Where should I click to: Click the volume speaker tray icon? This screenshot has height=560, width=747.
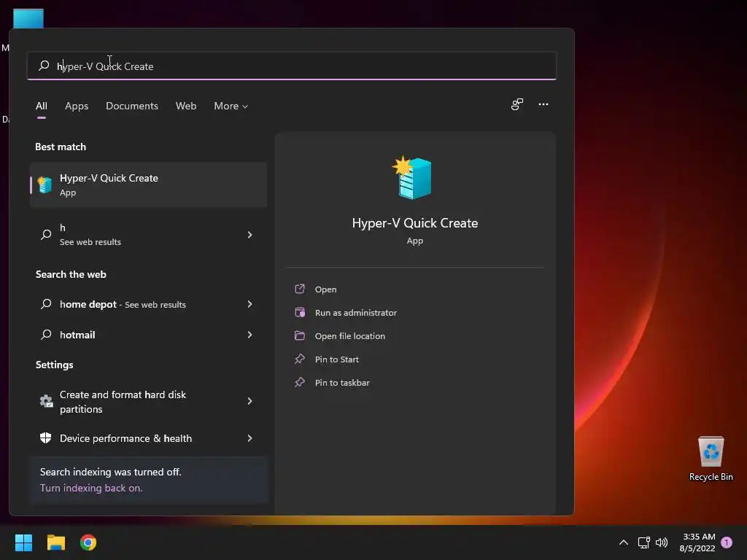(x=662, y=542)
